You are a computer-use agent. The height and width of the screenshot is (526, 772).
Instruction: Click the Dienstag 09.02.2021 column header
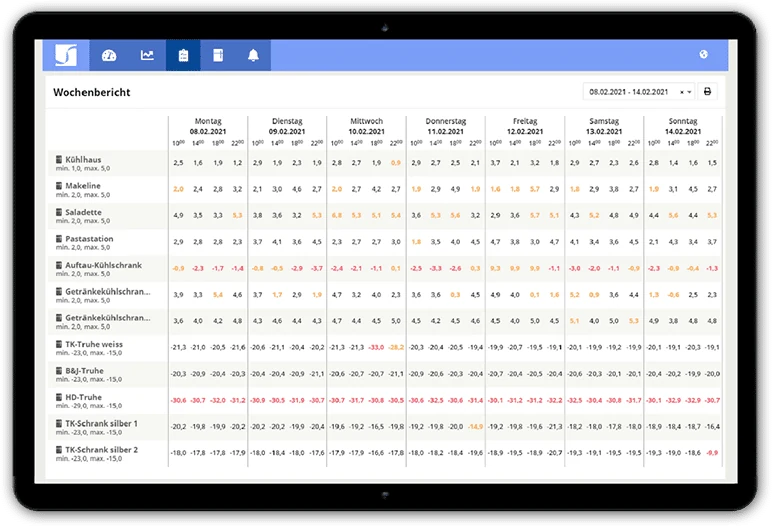287,126
